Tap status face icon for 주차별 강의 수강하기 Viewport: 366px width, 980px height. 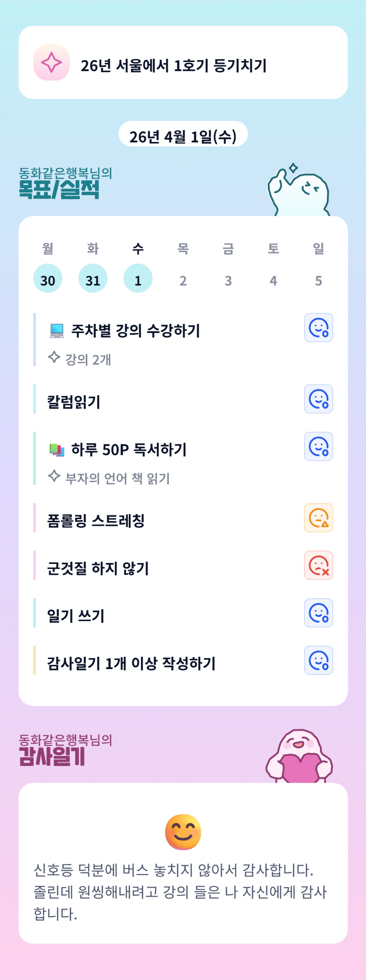tap(318, 328)
